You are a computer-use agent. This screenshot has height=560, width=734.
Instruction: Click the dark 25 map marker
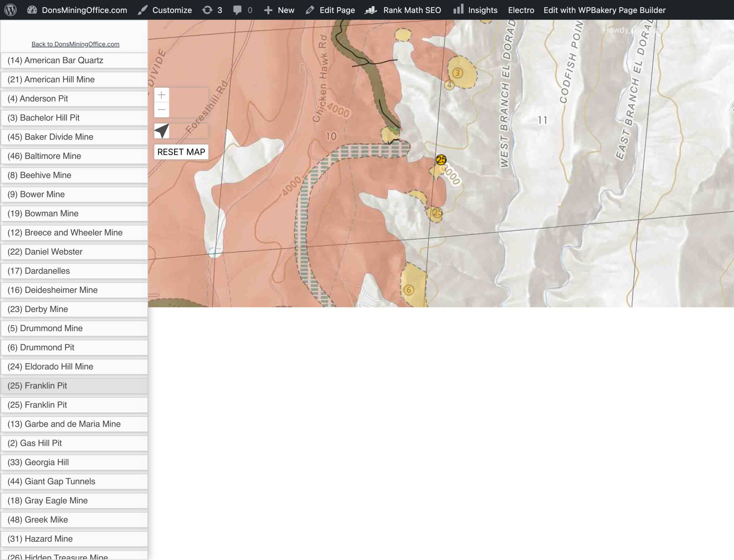click(441, 160)
